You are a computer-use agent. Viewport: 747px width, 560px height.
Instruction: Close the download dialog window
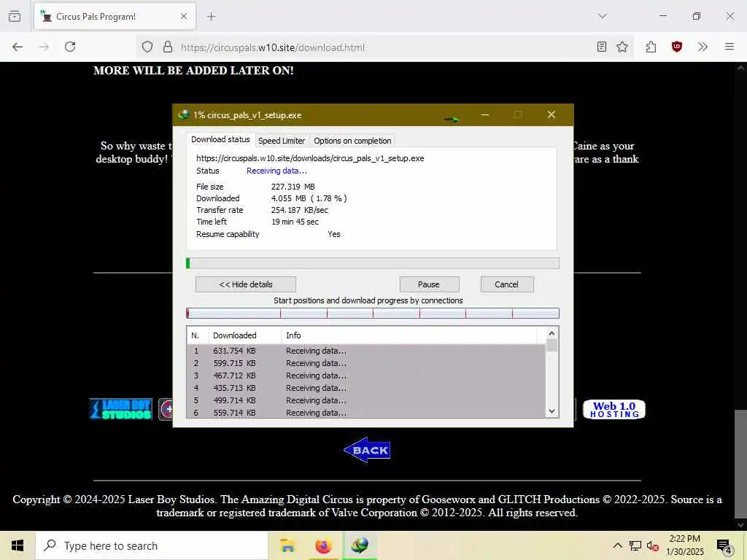point(551,114)
